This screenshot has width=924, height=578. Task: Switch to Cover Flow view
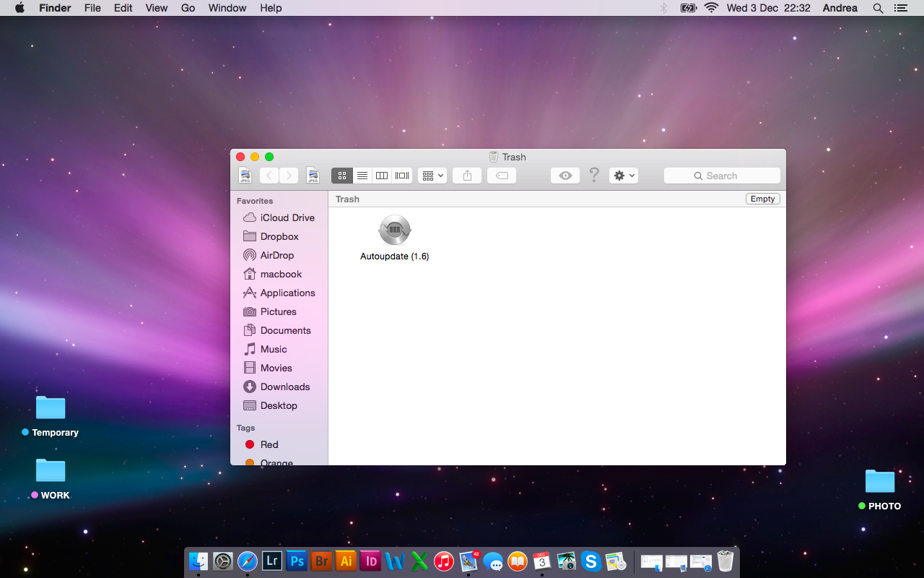point(402,176)
